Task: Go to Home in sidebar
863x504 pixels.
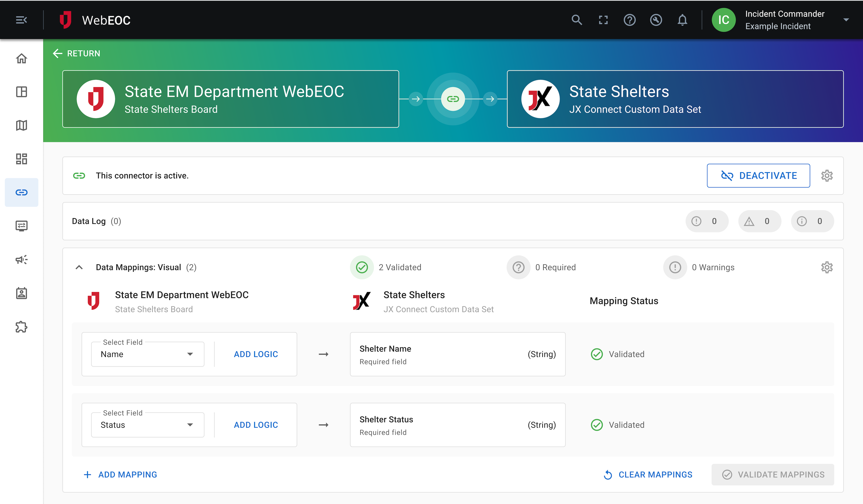Action: 22,58
